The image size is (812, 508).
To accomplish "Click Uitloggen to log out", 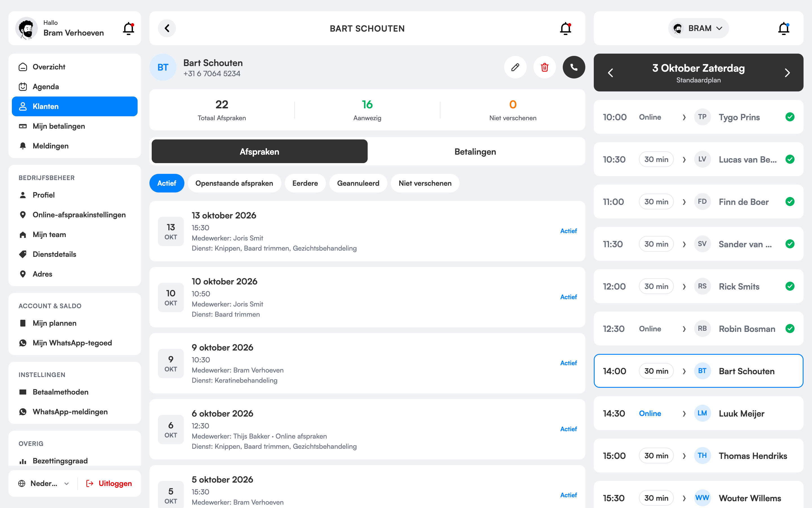I will (x=109, y=483).
